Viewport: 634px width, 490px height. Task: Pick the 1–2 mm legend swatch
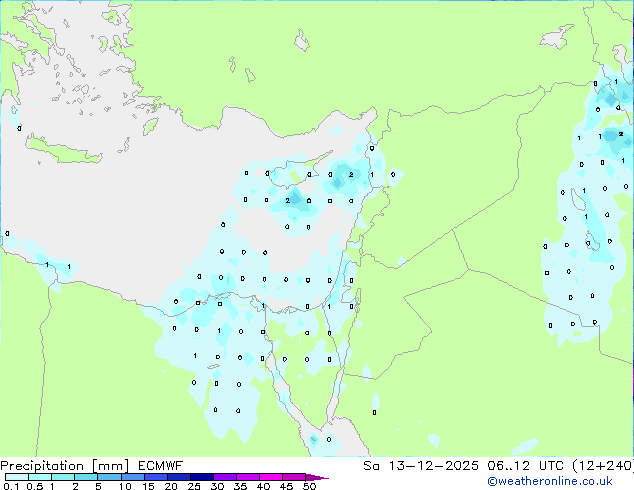click(63, 477)
